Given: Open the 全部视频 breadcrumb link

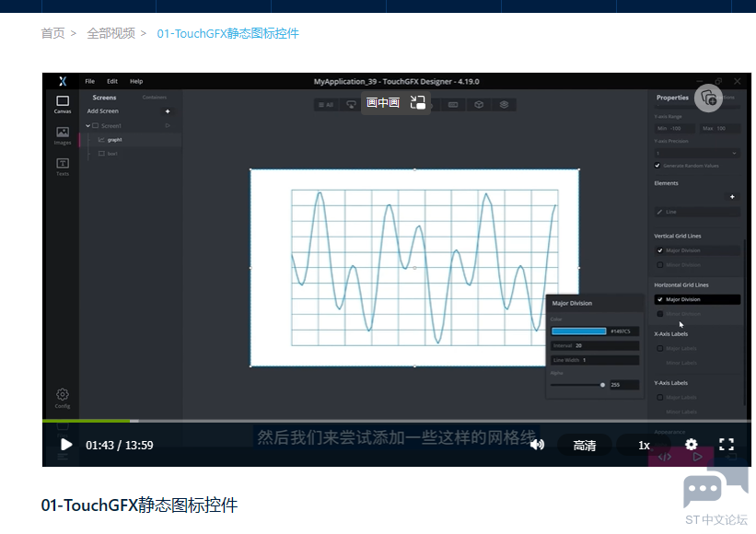Looking at the screenshot, I should point(110,33).
